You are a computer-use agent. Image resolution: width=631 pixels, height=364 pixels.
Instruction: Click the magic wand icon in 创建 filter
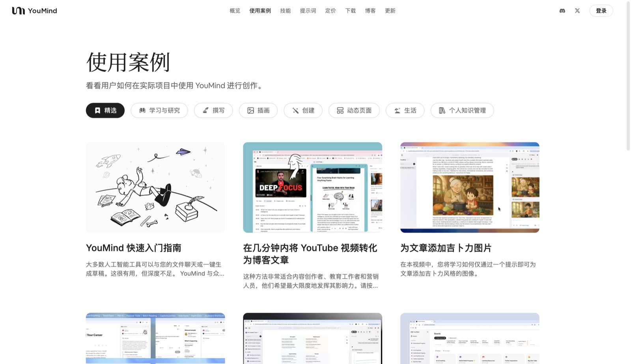pos(295,110)
